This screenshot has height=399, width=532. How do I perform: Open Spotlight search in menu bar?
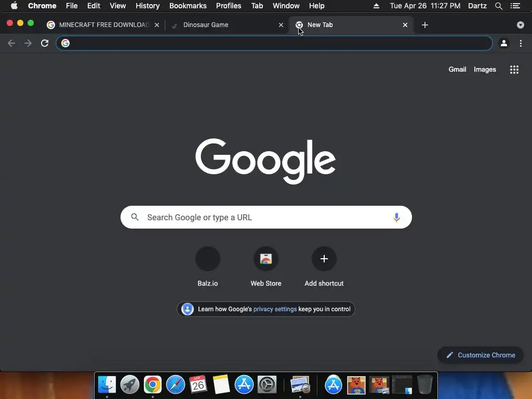coord(498,6)
